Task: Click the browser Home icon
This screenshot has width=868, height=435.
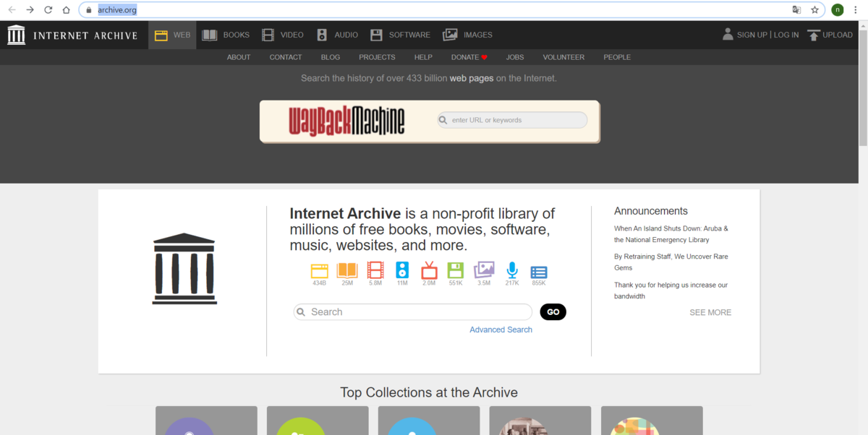Action: (x=66, y=10)
